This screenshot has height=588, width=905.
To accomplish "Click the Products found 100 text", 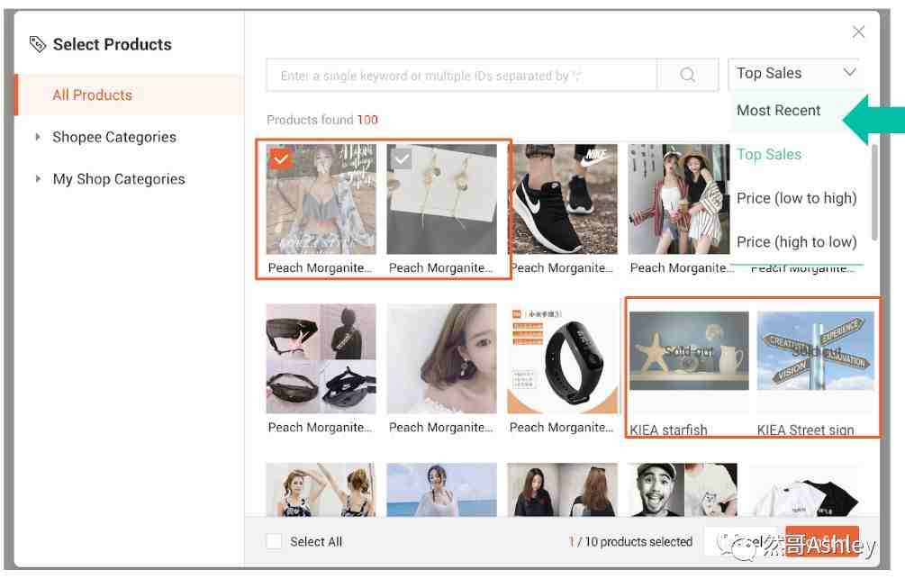I will click(x=322, y=120).
